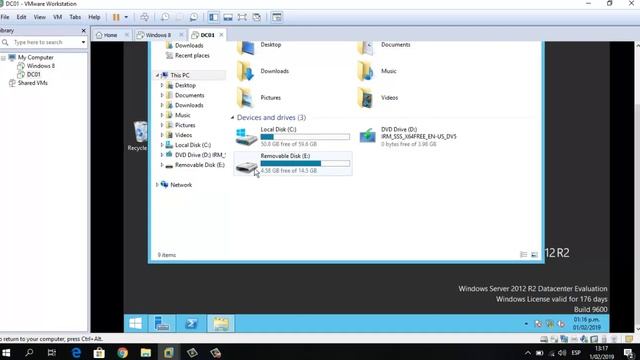The width and height of the screenshot is (640, 360).
Task: Open the Music folder icon
Action: click(366, 72)
